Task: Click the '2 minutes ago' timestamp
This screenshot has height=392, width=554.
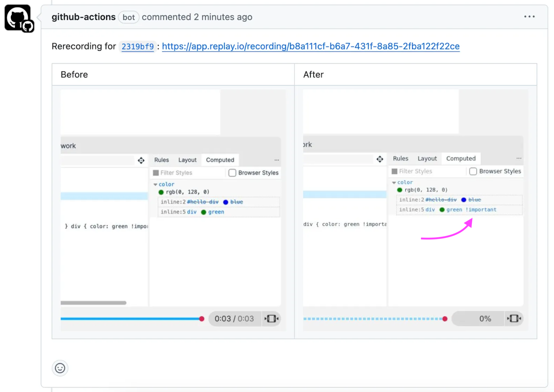Action: click(223, 17)
